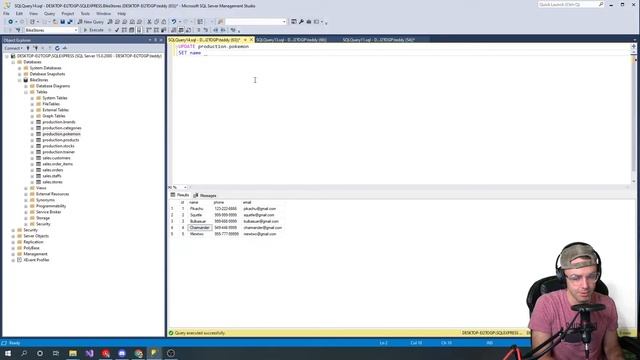Select the Database Diagrams folder
Screen dimensions: 640x360
click(x=53, y=86)
